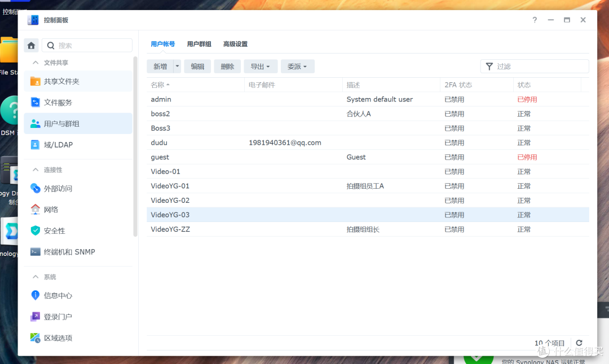Click the refresh icon at list bottom
Image resolution: width=609 pixels, height=364 pixels.
(579, 343)
